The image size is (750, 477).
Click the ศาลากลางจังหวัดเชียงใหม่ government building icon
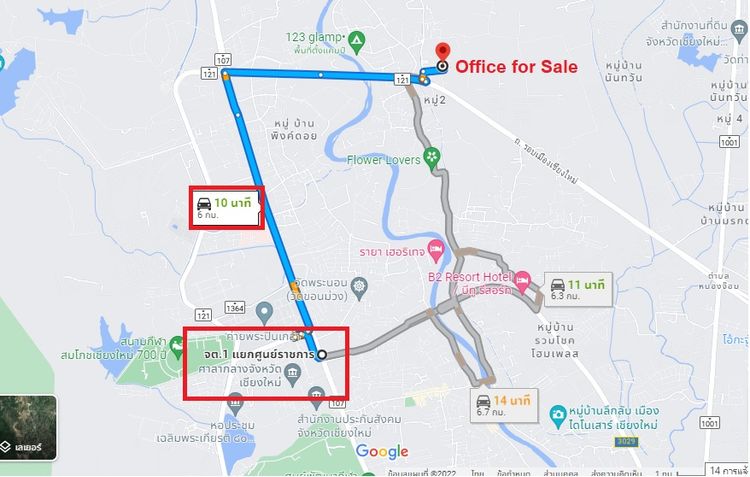pyautogui.click(x=293, y=374)
